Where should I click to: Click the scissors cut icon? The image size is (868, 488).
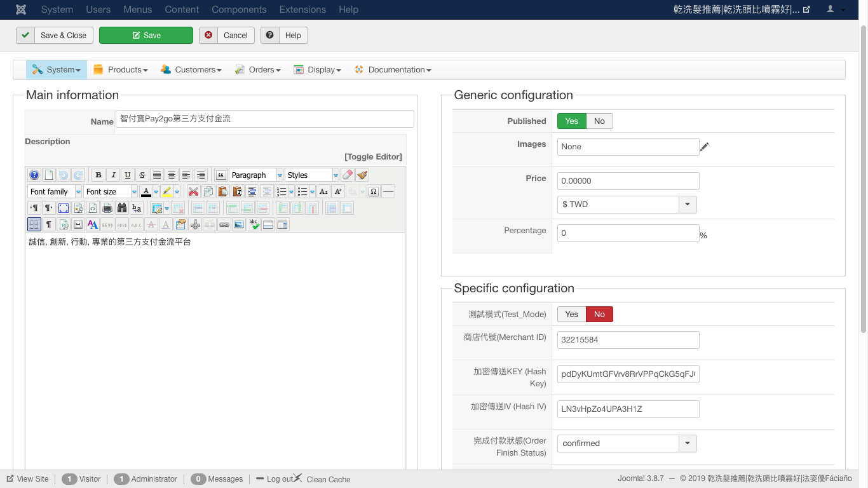click(x=194, y=192)
